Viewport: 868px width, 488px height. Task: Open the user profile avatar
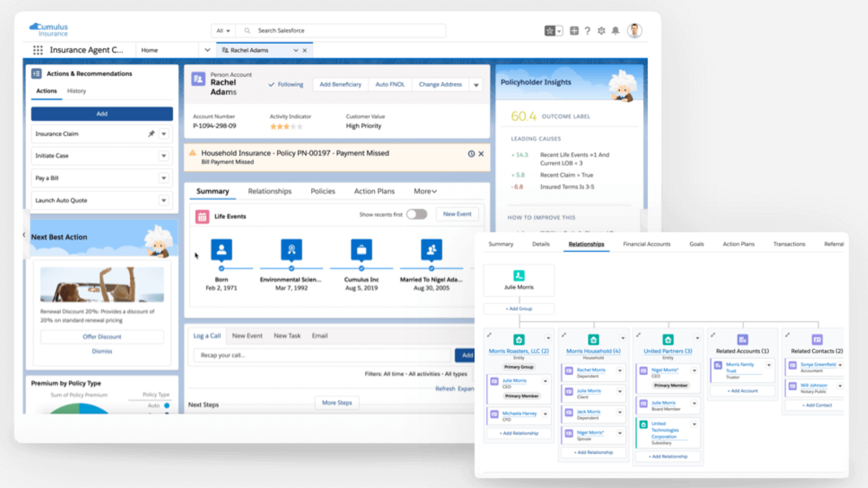point(635,31)
